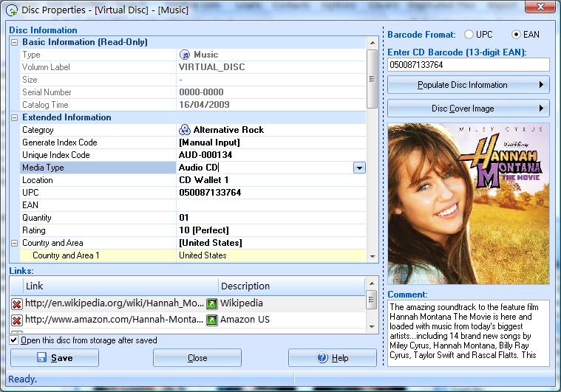Screen dimensions: 561x392
Task: Close the Disc Properties window
Action: coord(540,6)
